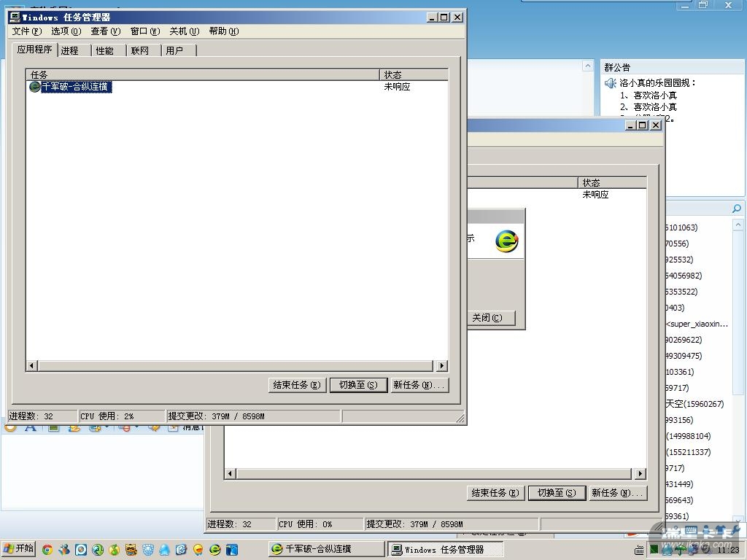Select the 应用程序 tab
The height and width of the screenshot is (560, 747).
point(34,49)
